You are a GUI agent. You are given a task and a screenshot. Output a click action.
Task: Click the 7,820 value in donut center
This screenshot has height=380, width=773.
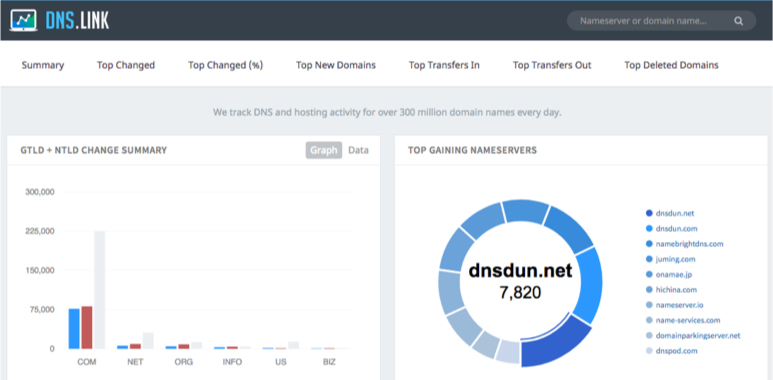coord(520,293)
